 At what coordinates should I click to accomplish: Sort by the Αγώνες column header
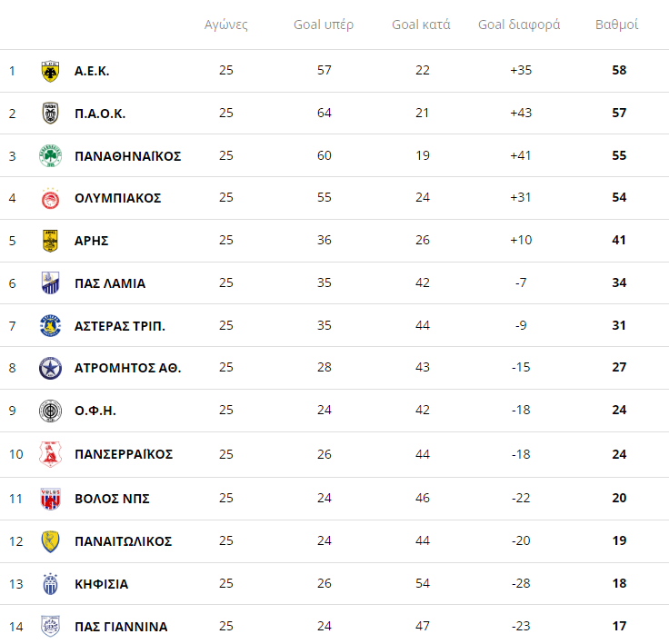pos(226,25)
